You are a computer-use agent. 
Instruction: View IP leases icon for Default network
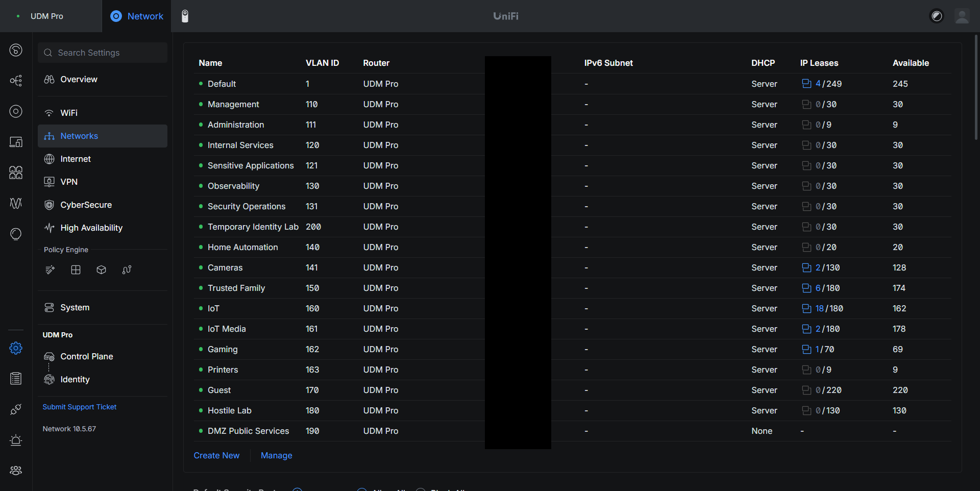(806, 84)
